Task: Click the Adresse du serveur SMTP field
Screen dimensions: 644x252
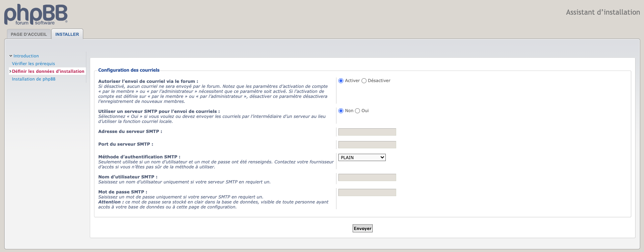Action: tap(367, 132)
